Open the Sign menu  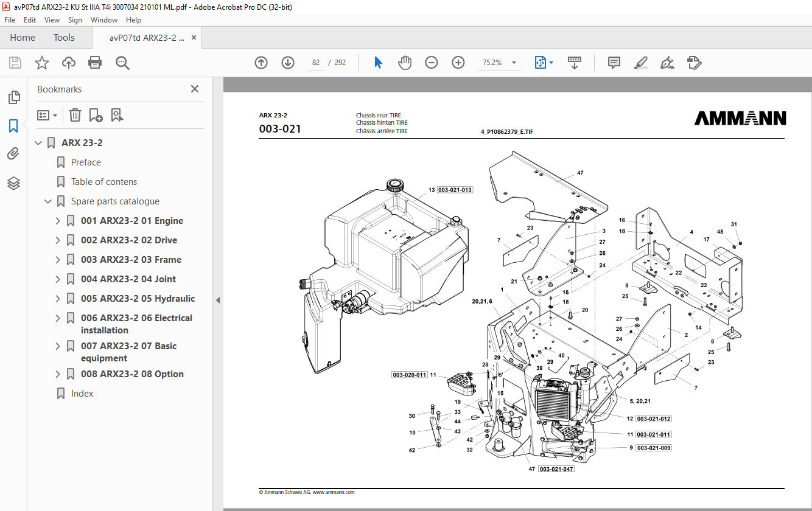(x=75, y=20)
